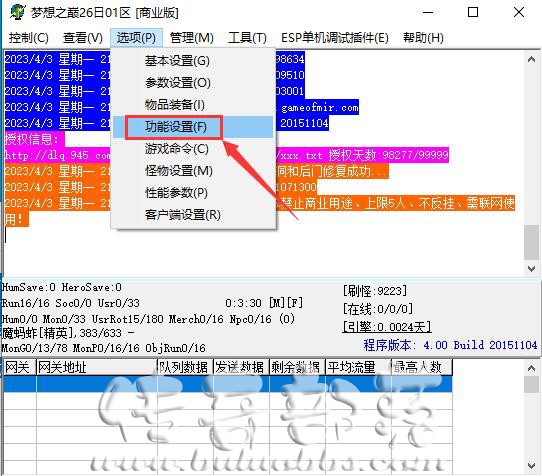
Task: Click the application icon in title bar
Action: tap(17, 12)
